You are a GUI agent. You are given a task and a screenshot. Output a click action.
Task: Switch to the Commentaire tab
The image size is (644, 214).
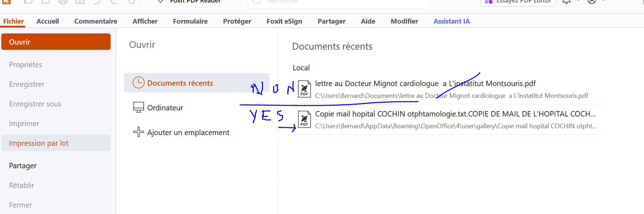click(96, 21)
